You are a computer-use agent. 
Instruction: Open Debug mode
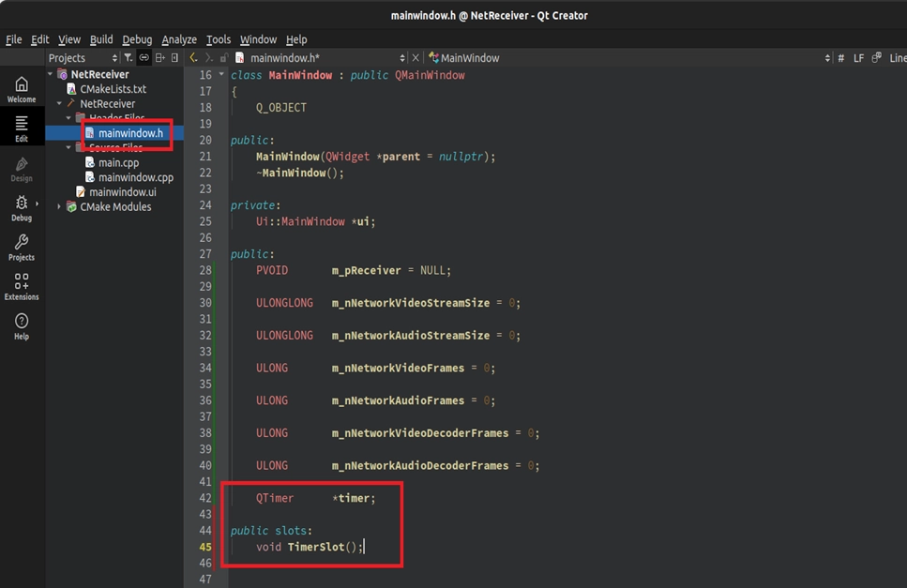[22, 208]
